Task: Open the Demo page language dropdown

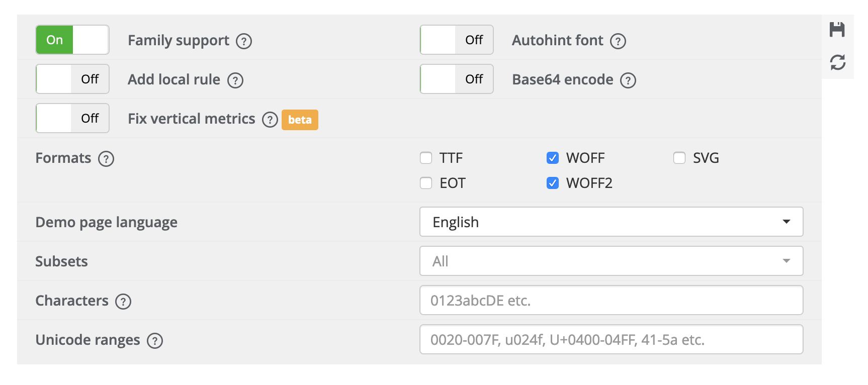Action: [611, 222]
